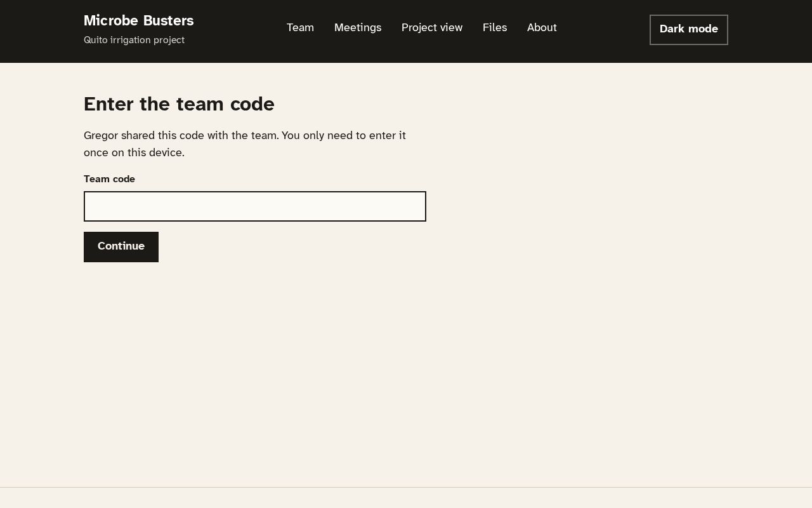Open the Team page
The height and width of the screenshot is (508, 812).
300,27
